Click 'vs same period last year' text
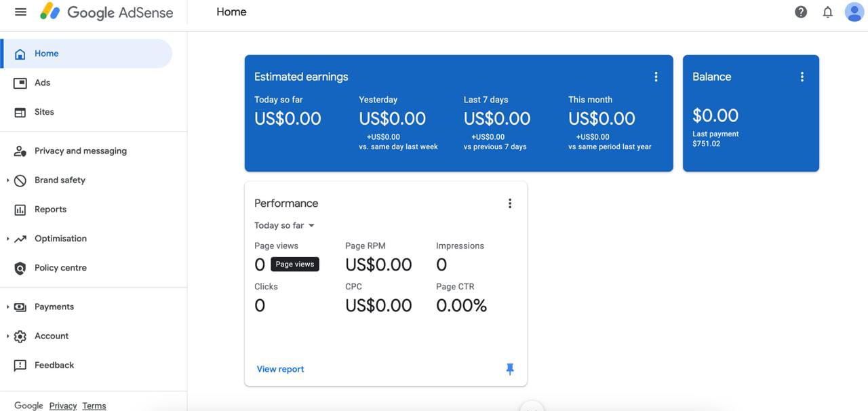868x411 pixels. click(x=610, y=146)
